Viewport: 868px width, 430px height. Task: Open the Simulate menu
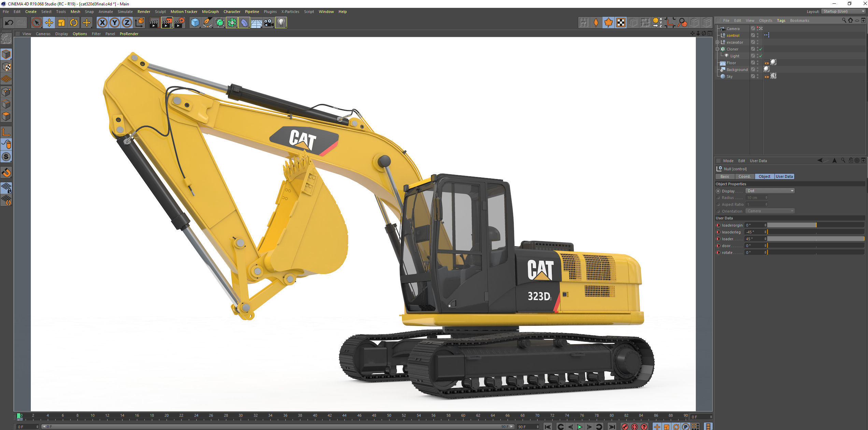click(x=125, y=12)
